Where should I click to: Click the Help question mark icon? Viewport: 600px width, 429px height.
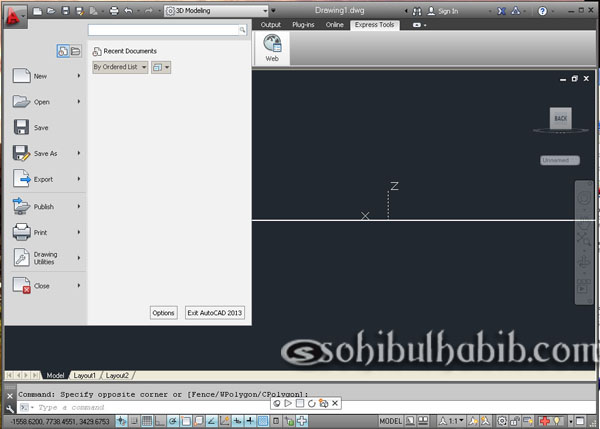pos(542,11)
